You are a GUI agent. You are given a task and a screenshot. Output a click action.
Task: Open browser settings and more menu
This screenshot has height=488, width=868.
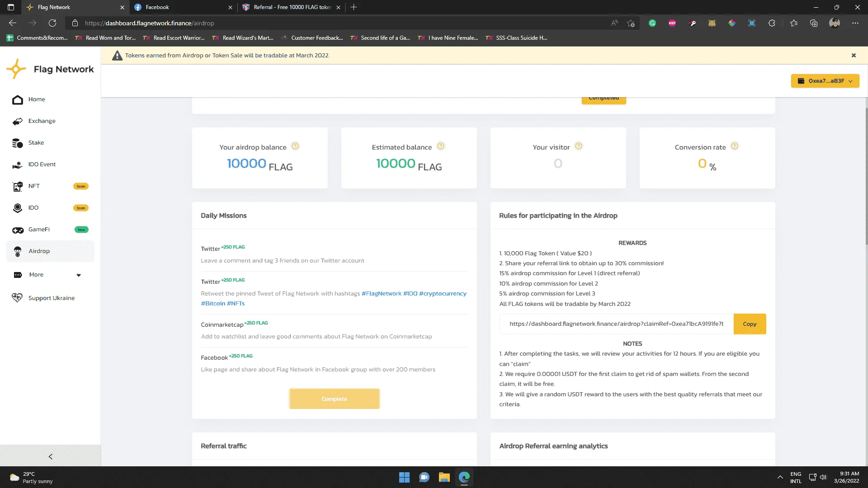pos(855,23)
